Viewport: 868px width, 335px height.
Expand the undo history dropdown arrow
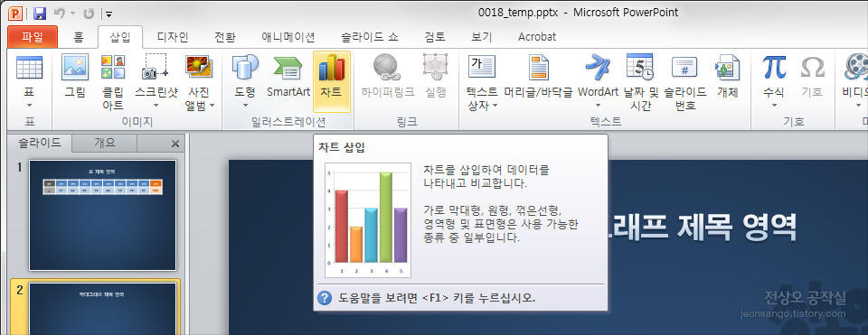pyautogui.click(x=72, y=14)
